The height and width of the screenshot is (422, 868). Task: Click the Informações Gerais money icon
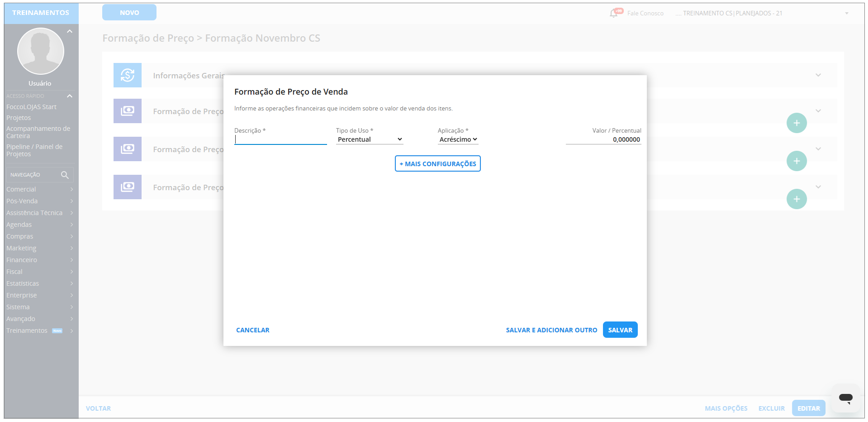[128, 75]
